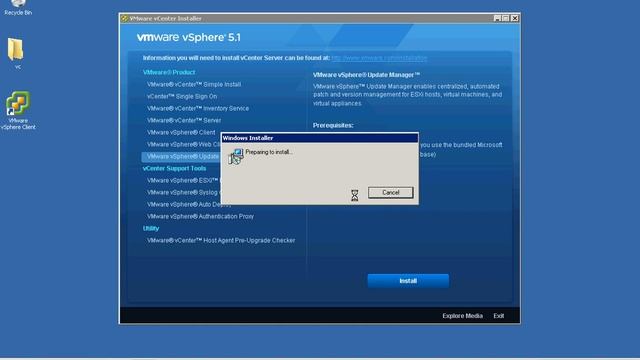Select VMware vCenter Server entry

(x=184, y=120)
